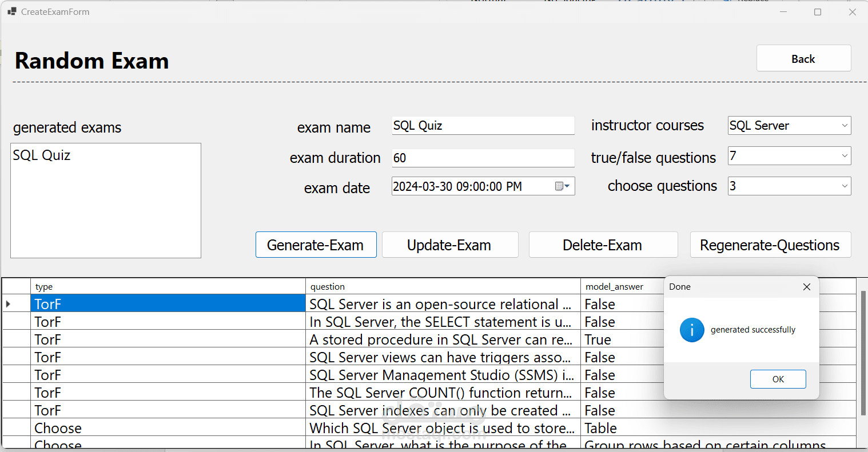Click the 'The SQL Server COUNT() function' question
Viewport: 868px width, 452px height.
[x=443, y=393]
